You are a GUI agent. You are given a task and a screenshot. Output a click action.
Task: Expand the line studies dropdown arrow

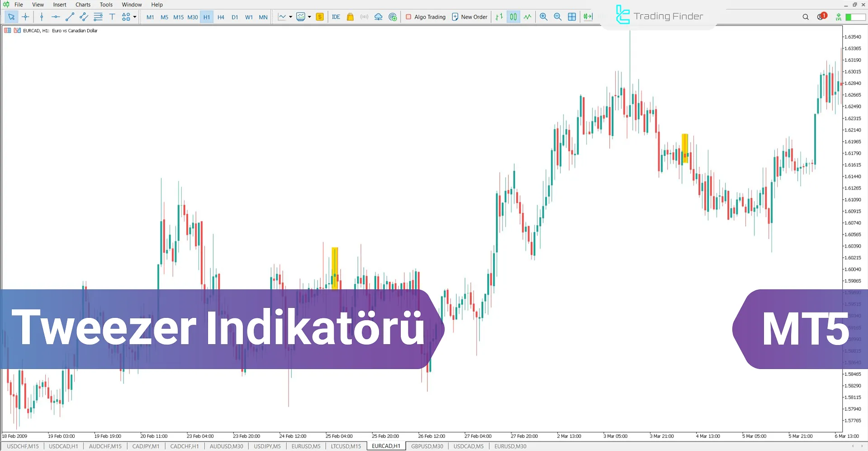pos(134,17)
